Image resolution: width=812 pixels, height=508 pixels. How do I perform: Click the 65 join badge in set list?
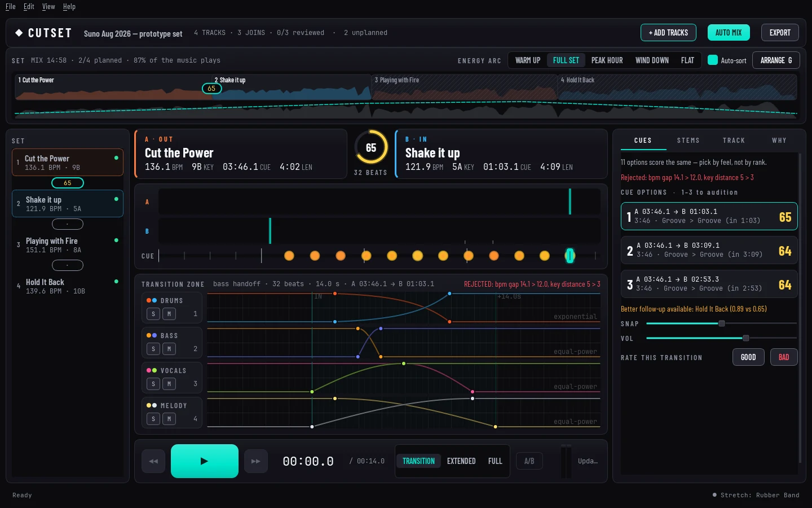pyautogui.click(x=68, y=183)
